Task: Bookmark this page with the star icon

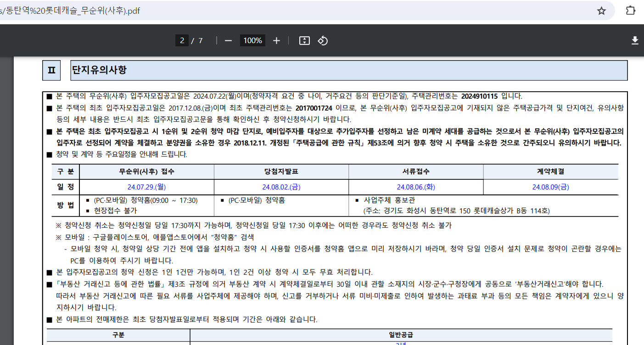Action: [x=601, y=11]
